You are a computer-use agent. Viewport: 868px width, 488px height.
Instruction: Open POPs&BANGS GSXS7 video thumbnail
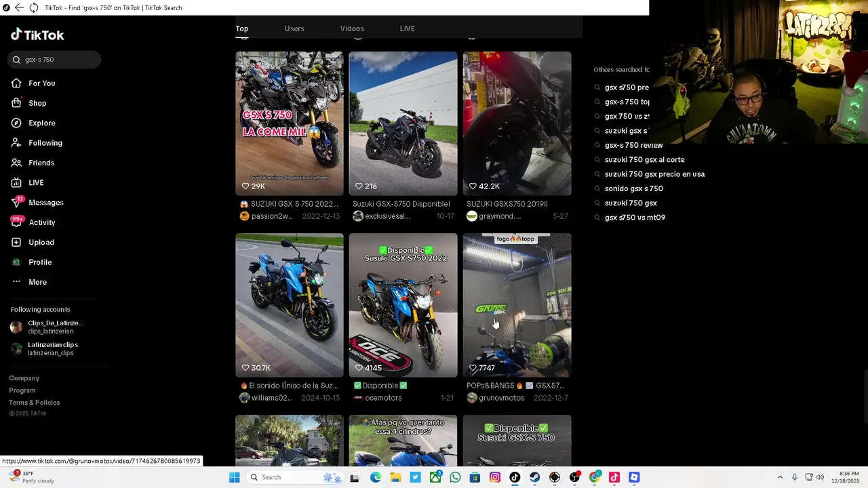click(517, 305)
